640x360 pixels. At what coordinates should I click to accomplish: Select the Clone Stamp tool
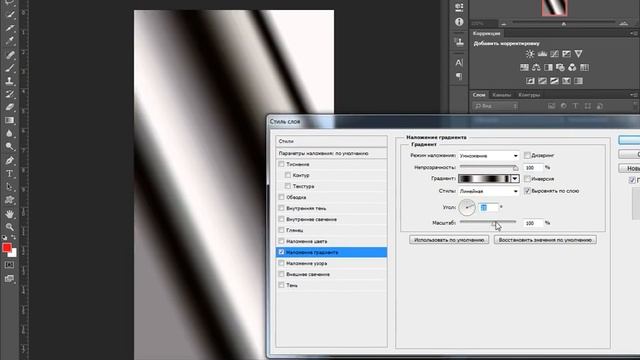pos(10,81)
